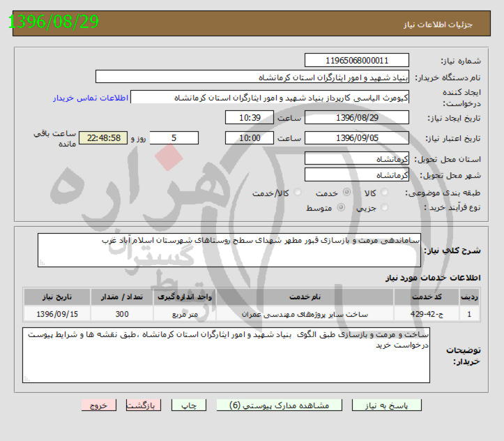Click the 'تعداد / مقدار' column header
Viewport: 504px width, 441px height.
(122, 297)
